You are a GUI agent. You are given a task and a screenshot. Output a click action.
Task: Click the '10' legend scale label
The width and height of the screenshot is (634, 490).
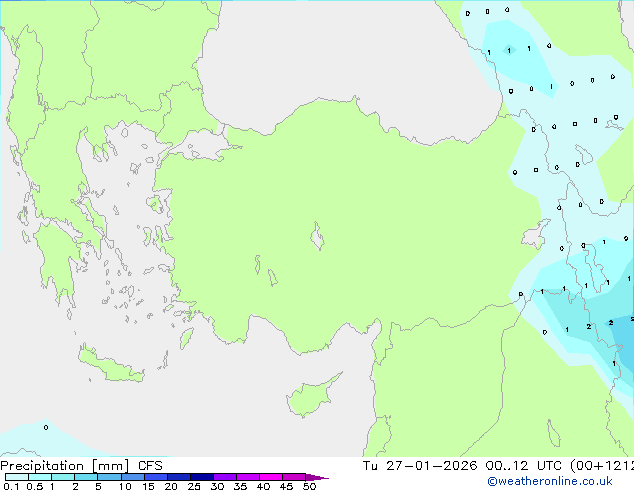125,486
